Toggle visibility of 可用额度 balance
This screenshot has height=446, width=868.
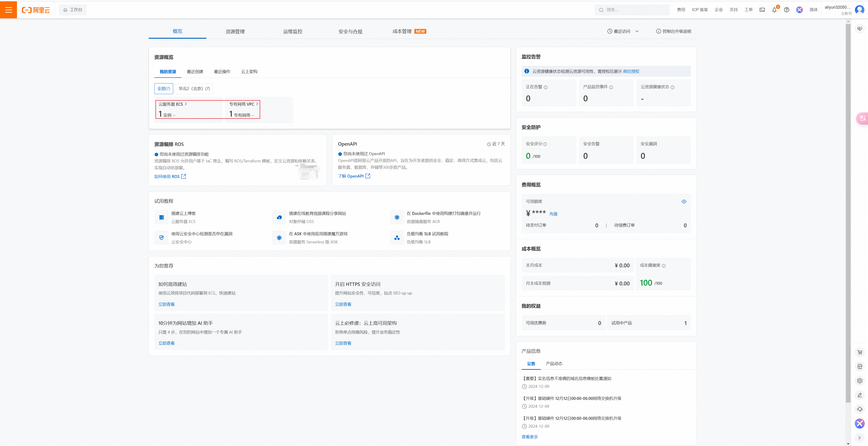[x=684, y=202]
